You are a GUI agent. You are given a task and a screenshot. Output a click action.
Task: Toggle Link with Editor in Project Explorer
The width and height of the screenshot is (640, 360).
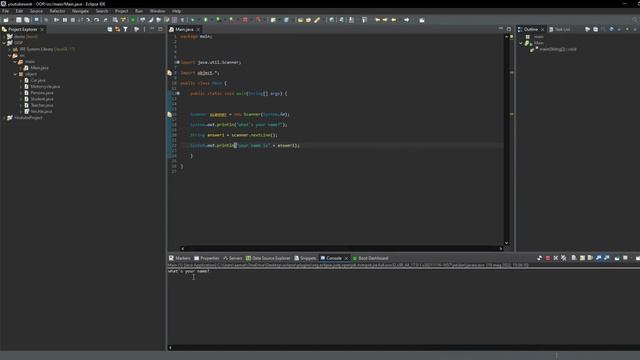point(118,29)
